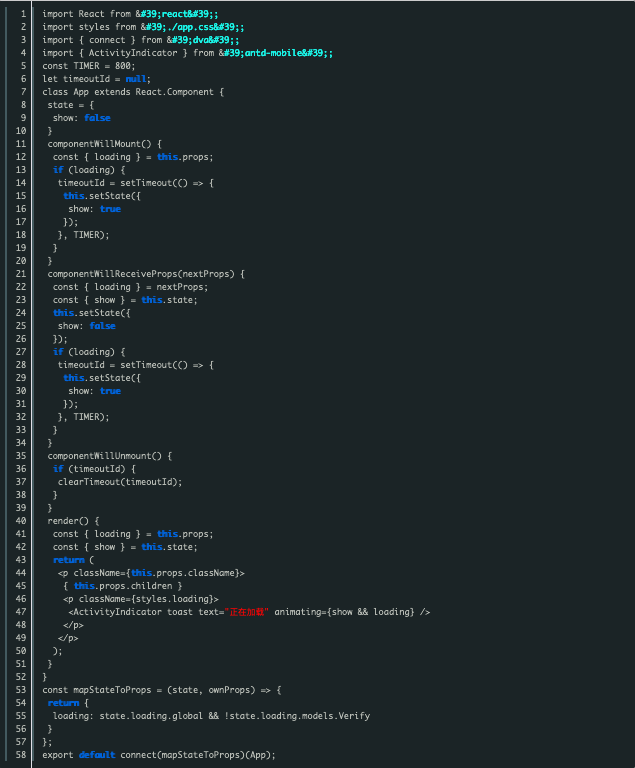Click the ActivityIndicator import line

click(188, 53)
